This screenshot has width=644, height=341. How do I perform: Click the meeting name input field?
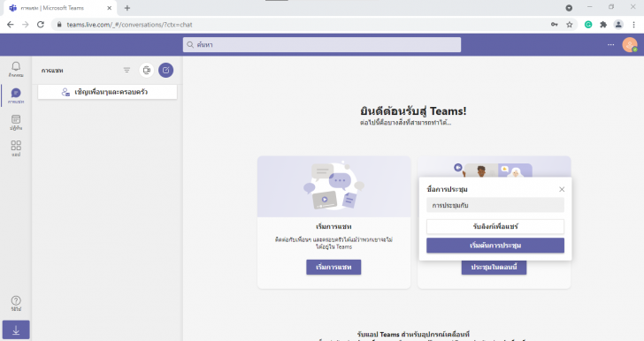pos(495,205)
